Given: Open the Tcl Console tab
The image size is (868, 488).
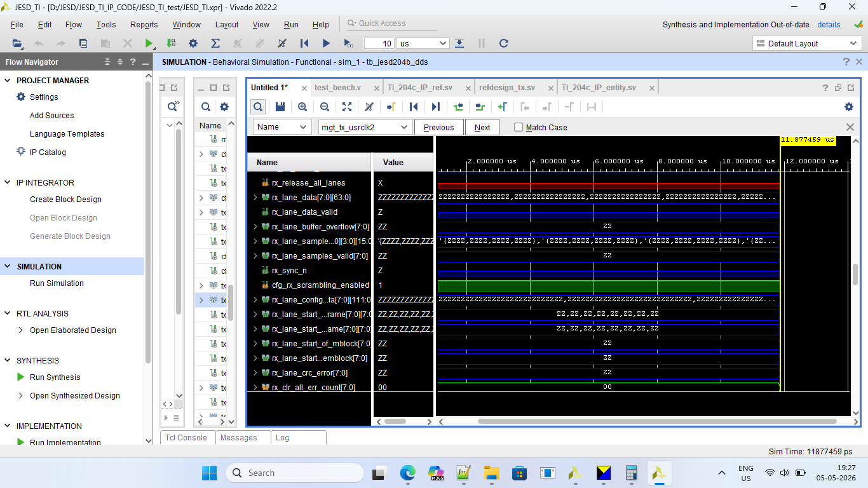Looking at the screenshot, I should [186, 438].
